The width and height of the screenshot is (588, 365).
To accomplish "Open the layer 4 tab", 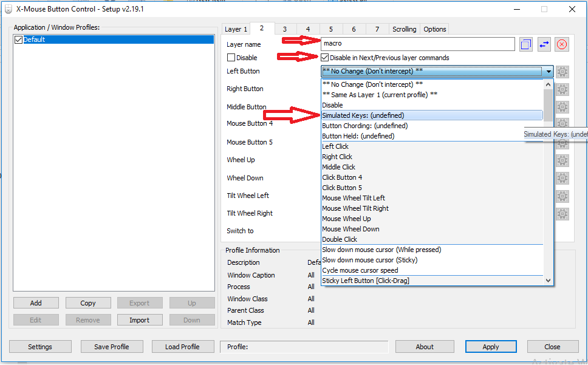I will (x=308, y=29).
